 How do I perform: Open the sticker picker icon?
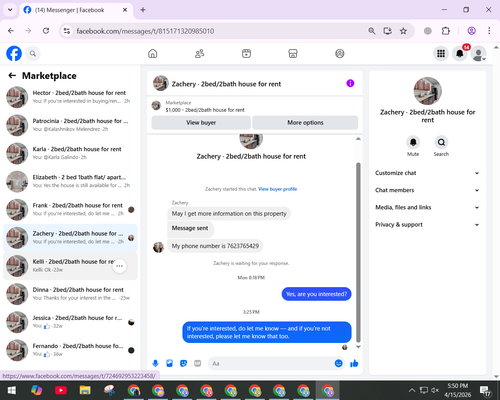coord(183,363)
